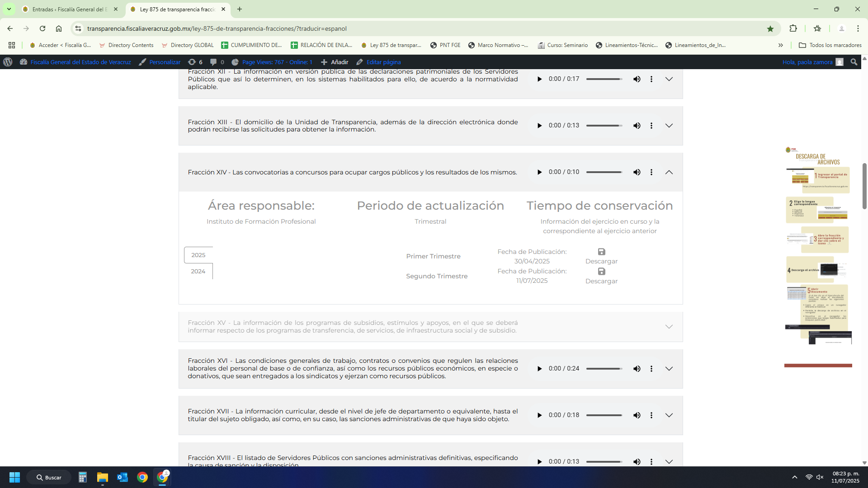Expand Fracción XVI section chevron
This screenshot has width=868, height=488.
point(669,369)
